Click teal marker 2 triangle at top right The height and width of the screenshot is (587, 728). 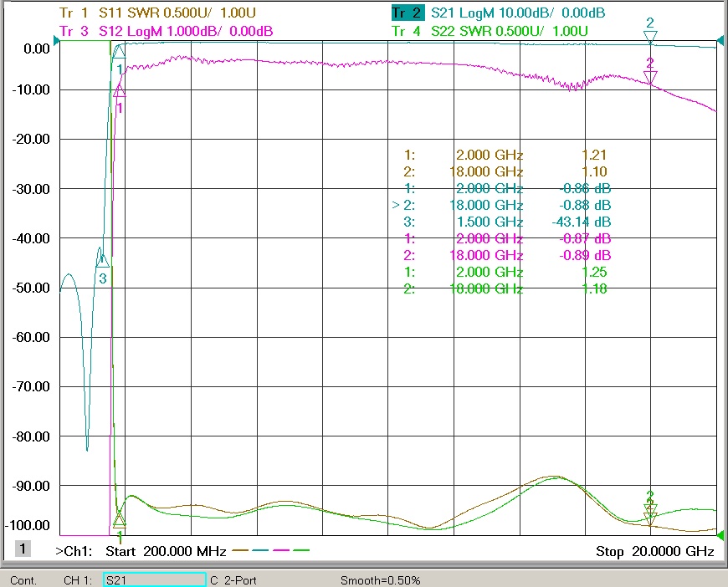(x=650, y=37)
